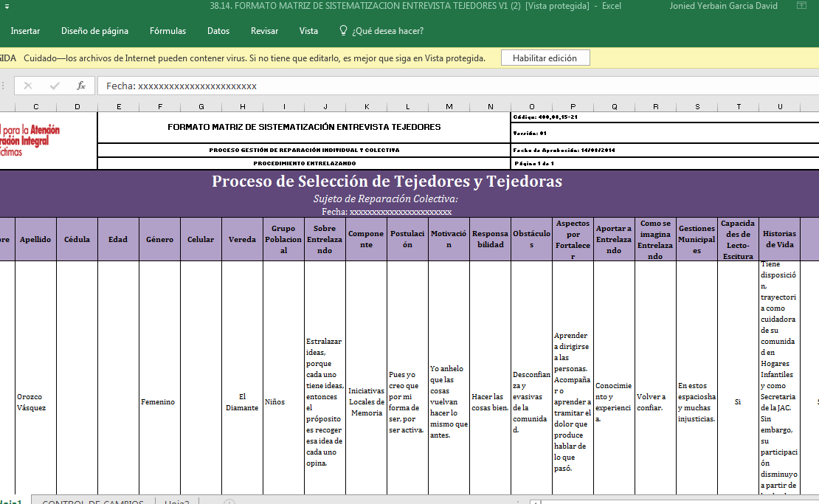Click the 'Cédula' header cell
The height and width of the screenshot is (504, 819).
coord(77,239)
